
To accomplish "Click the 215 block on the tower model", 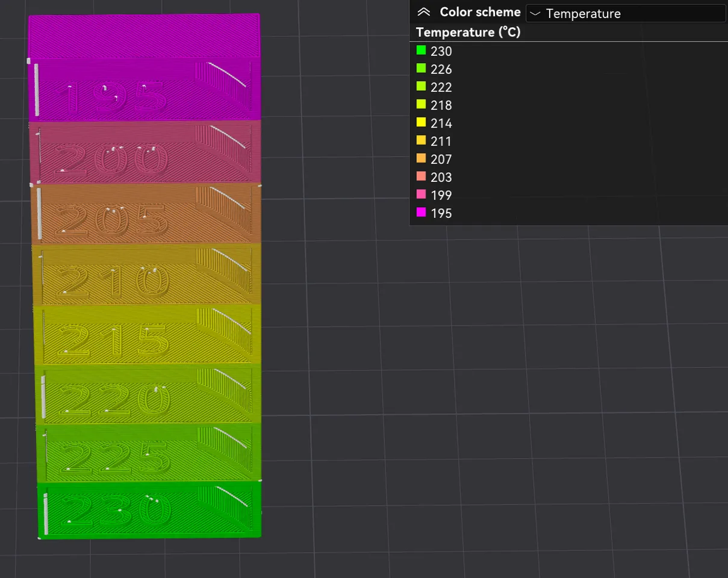I will point(145,334).
